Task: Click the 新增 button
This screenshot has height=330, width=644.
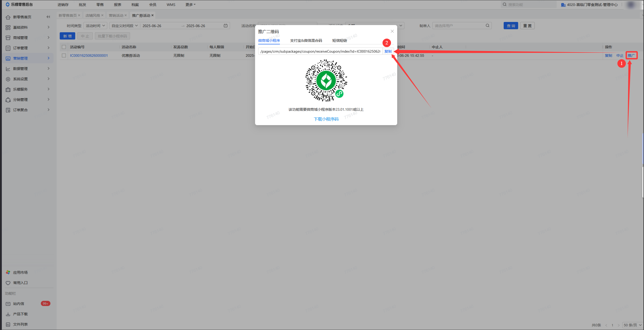Action: click(x=67, y=36)
